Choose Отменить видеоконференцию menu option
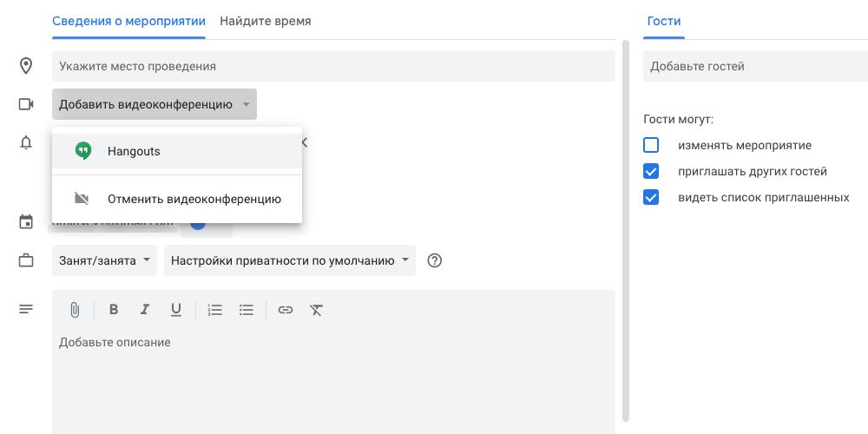Screen dimensions: 868x434 (177, 199)
